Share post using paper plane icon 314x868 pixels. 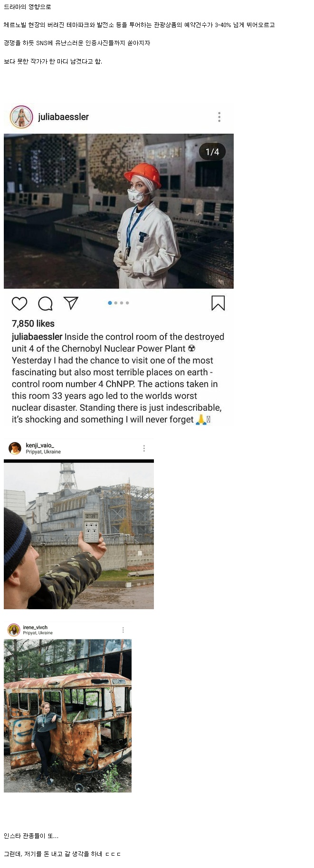(71, 303)
